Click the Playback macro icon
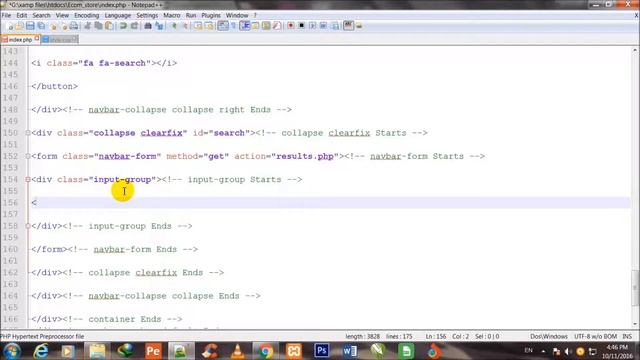The image size is (640, 360). [x=312, y=26]
